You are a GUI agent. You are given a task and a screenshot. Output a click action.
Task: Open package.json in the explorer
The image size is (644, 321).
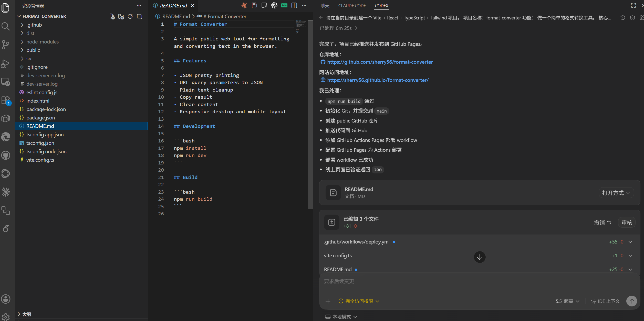coord(81,118)
